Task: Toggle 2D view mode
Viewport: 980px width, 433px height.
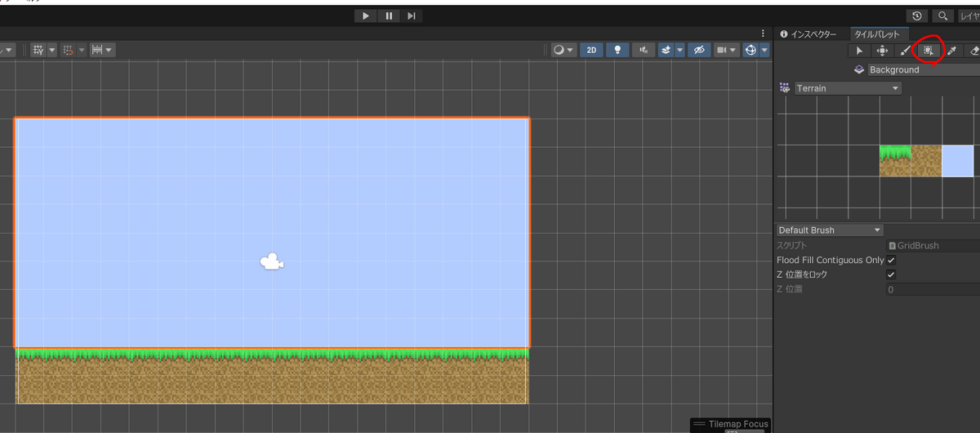Action: tap(591, 50)
